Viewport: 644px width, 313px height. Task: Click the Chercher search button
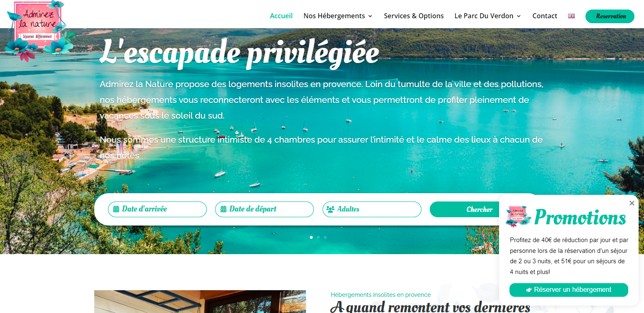480,209
